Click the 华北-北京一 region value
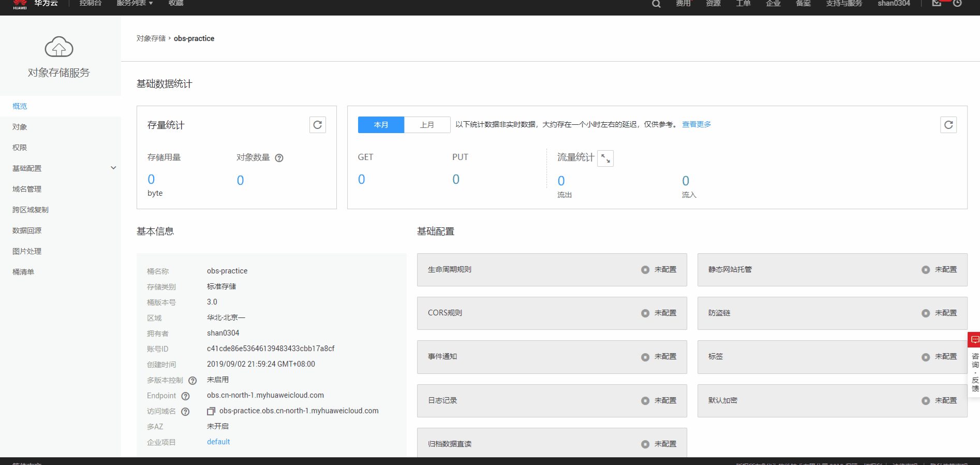980x465 pixels. (x=226, y=317)
